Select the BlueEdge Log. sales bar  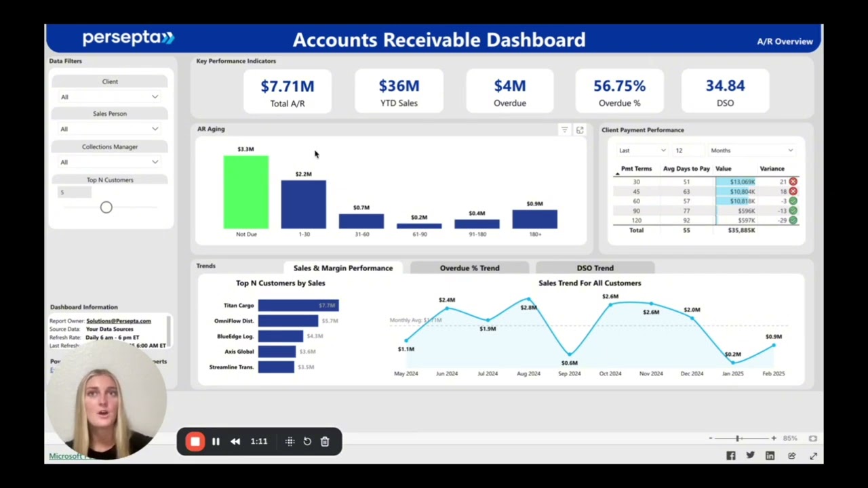(x=281, y=336)
